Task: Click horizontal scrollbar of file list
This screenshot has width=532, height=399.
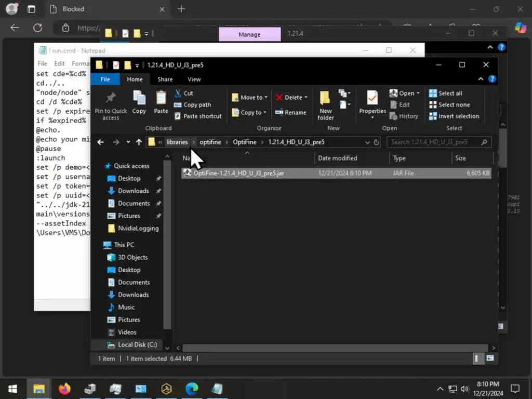Action: click(335, 348)
